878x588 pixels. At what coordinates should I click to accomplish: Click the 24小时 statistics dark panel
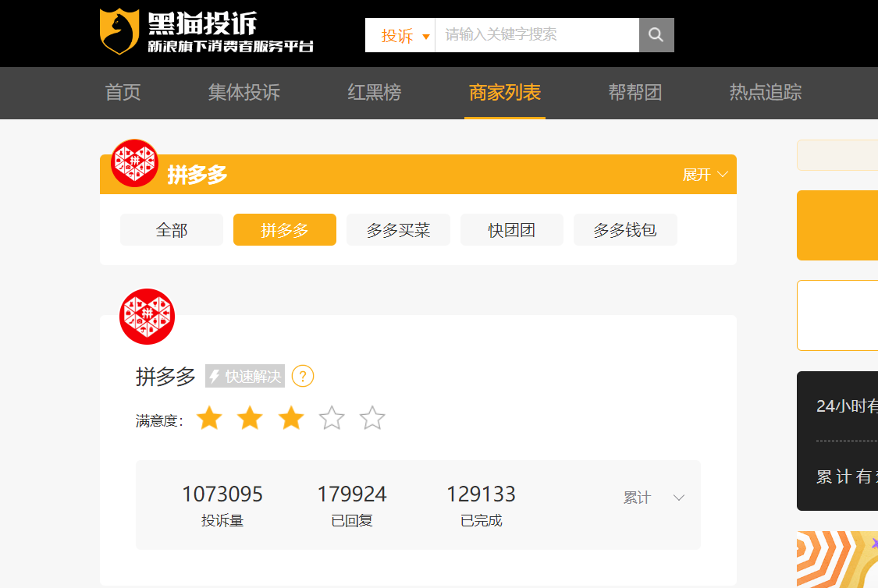pyautogui.click(x=837, y=441)
